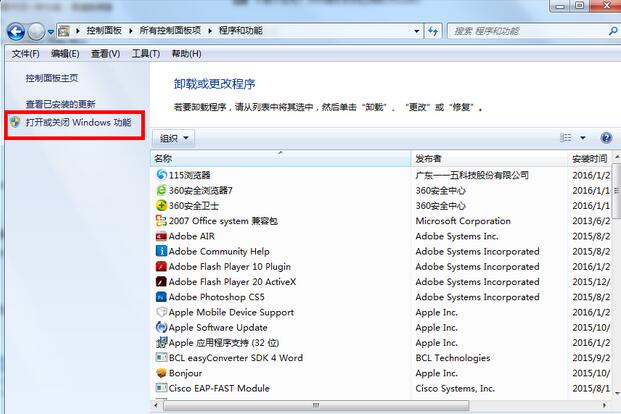Click the Forward navigation arrow
The height and width of the screenshot is (414, 621).
tap(36, 32)
